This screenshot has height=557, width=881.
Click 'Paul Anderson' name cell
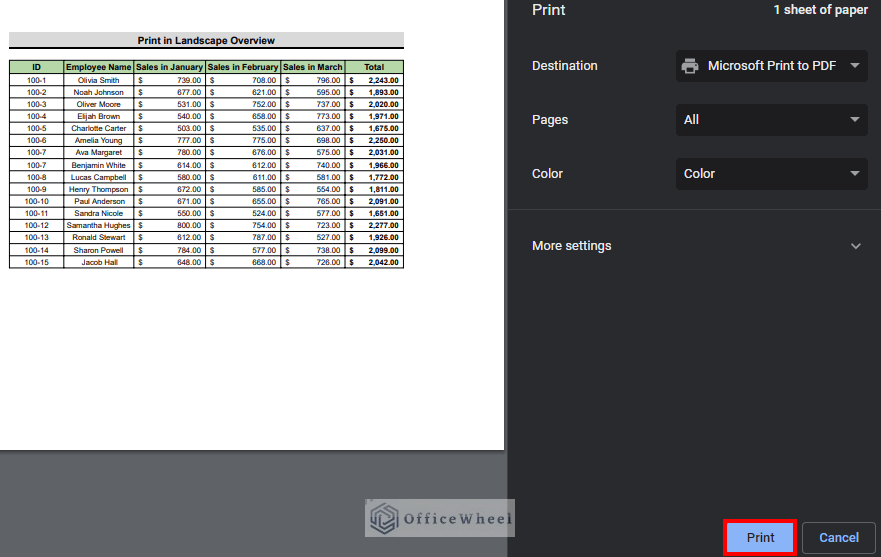tap(99, 201)
